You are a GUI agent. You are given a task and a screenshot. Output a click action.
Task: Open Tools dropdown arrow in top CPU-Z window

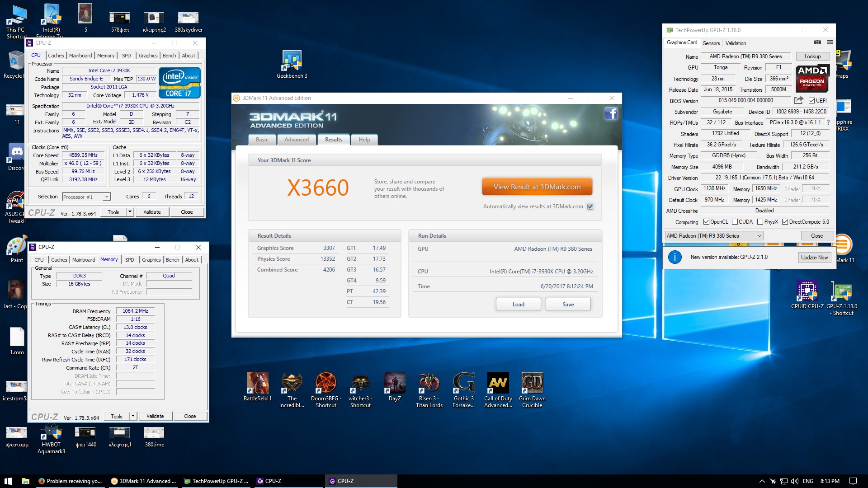point(130,212)
